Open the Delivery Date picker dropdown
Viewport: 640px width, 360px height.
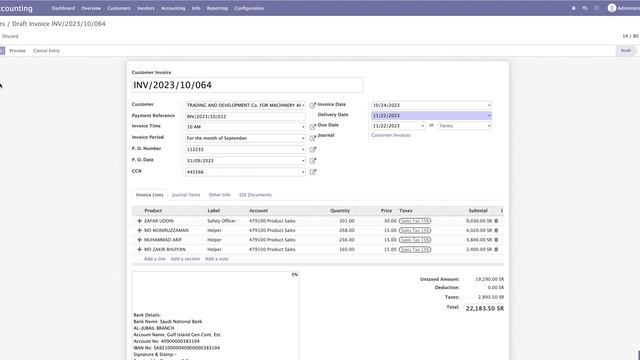pyautogui.click(x=489, y=116)
